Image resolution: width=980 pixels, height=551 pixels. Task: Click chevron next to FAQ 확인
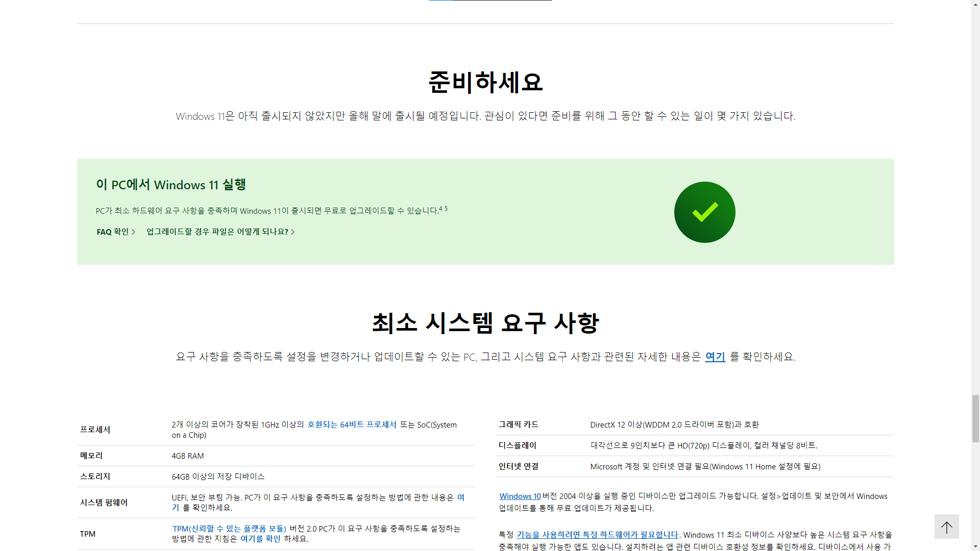134,232
